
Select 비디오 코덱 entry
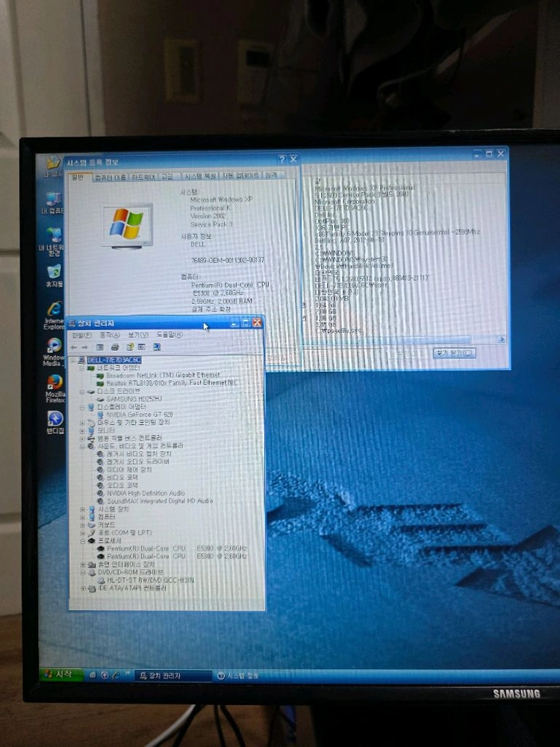click(122, 477)
